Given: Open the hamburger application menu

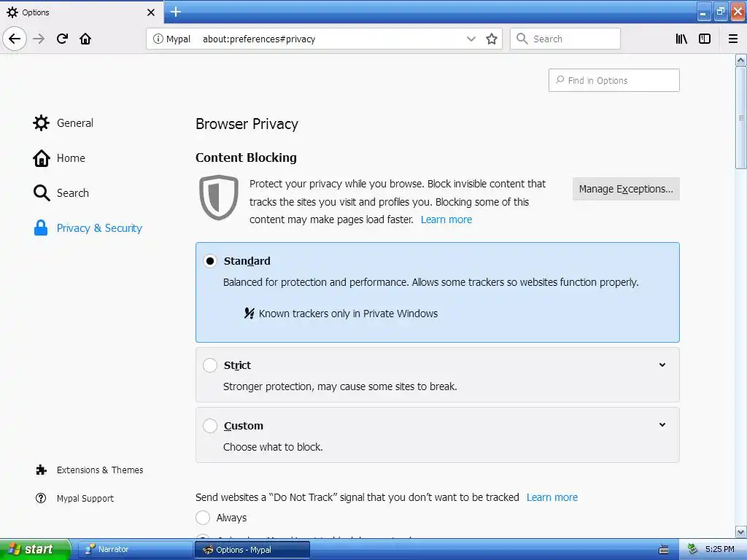Looking at the screenshot, I should tap(733, 39).
